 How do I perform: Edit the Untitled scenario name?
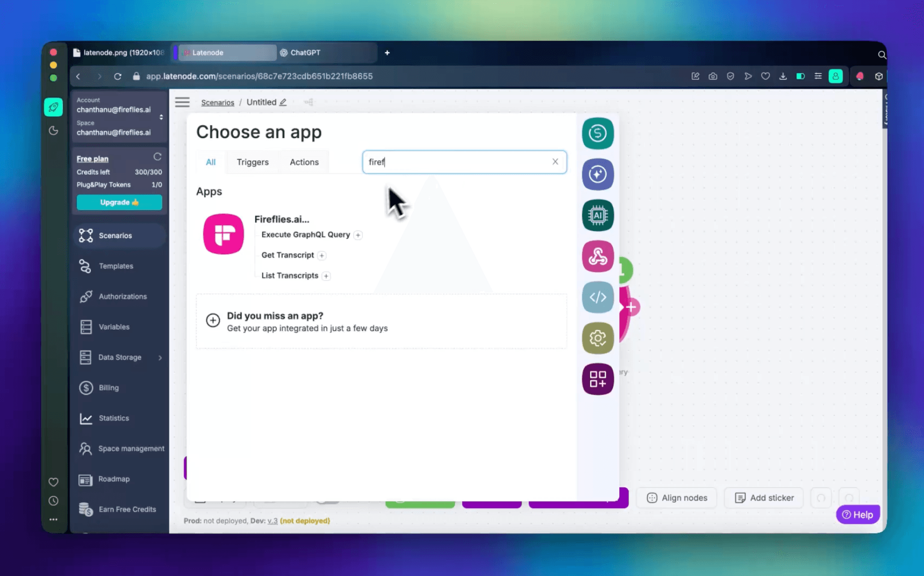(283, 102)
